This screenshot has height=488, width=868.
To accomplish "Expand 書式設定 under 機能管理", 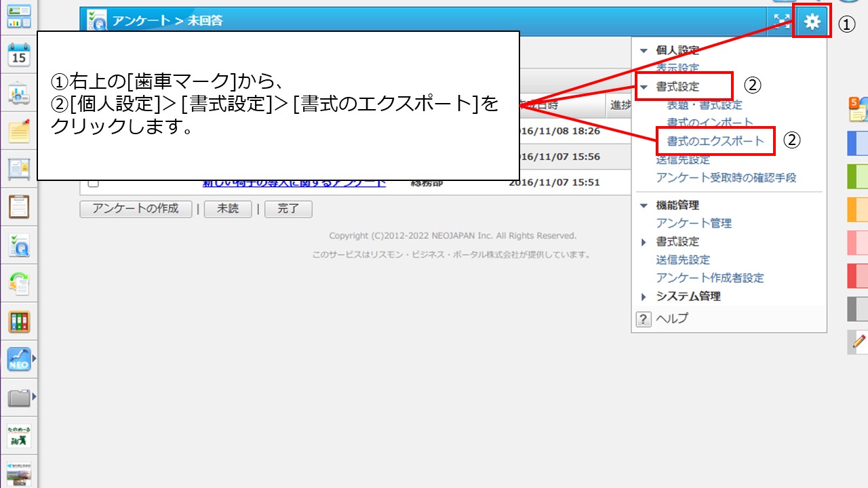I will (644, 242).
